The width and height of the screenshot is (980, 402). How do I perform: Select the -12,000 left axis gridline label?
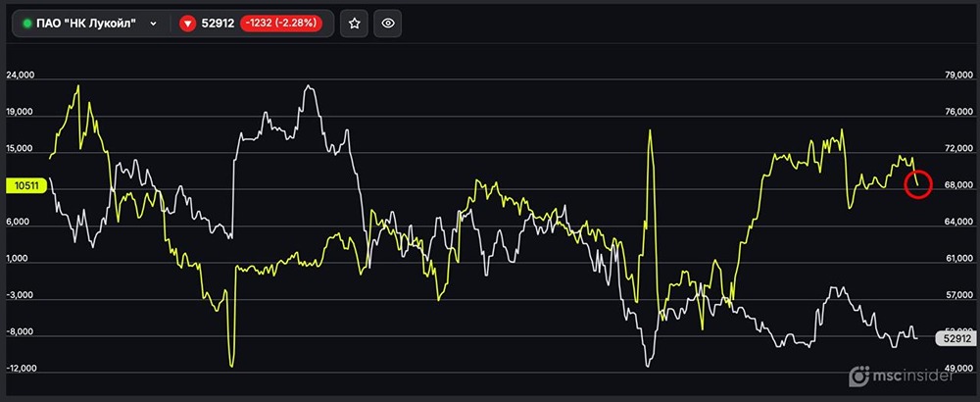point(22,369)
